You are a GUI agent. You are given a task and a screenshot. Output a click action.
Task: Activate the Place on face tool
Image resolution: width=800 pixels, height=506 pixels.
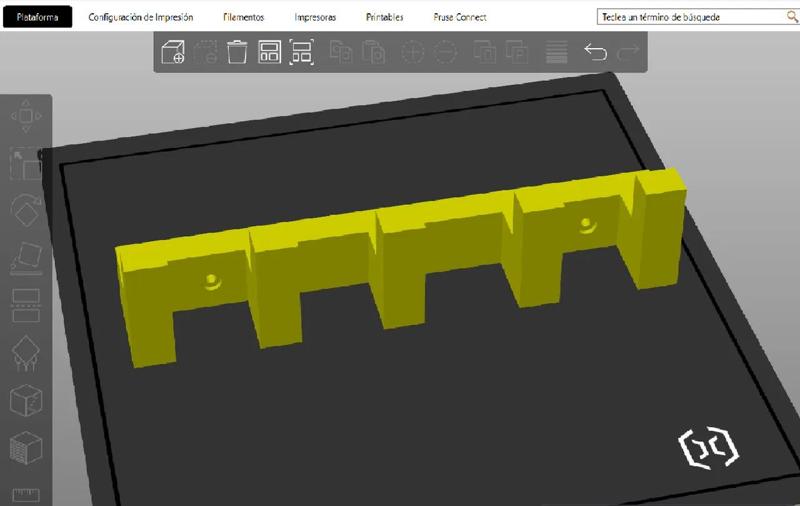[x=26, y=258]
